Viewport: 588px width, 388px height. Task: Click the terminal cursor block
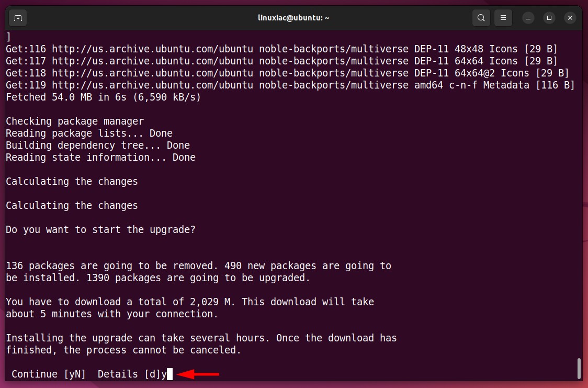[170, 374]
